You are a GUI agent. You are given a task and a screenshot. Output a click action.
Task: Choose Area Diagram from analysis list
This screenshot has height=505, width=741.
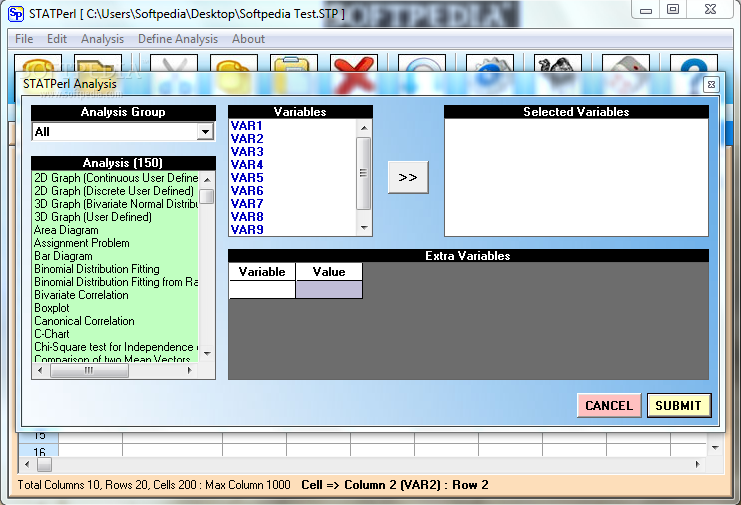tap(66, 230)
